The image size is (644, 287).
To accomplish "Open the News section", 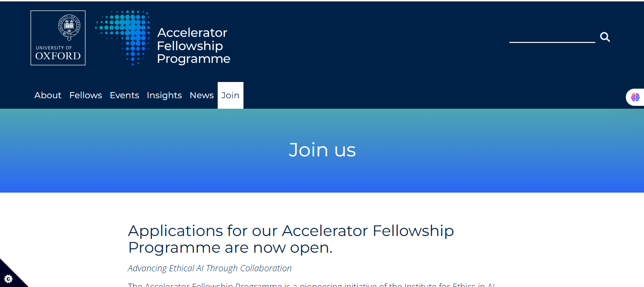I will [201, 95].
